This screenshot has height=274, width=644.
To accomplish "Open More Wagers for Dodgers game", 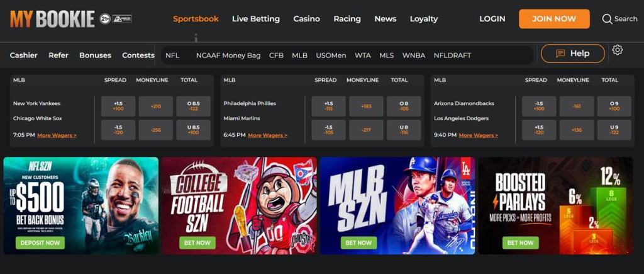I will [478, 135].
